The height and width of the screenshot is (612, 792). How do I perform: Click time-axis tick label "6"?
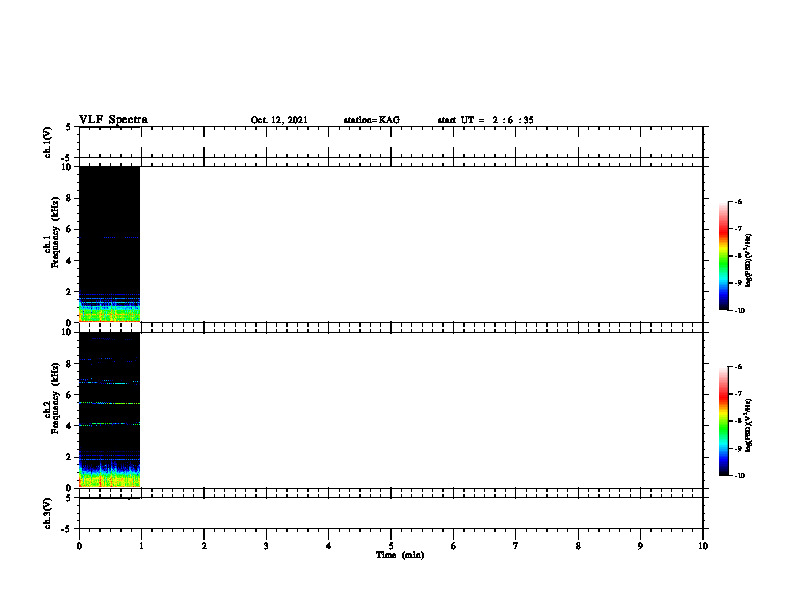point(453,546)
